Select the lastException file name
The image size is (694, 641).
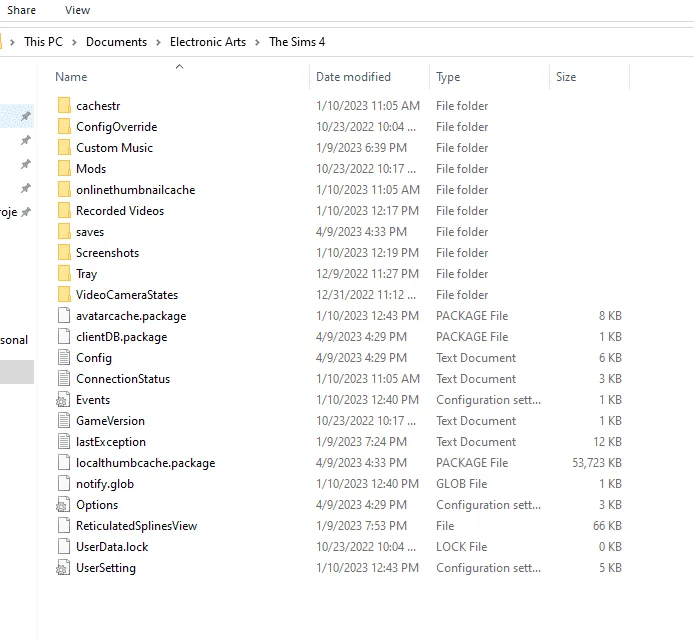pos(111,442)
